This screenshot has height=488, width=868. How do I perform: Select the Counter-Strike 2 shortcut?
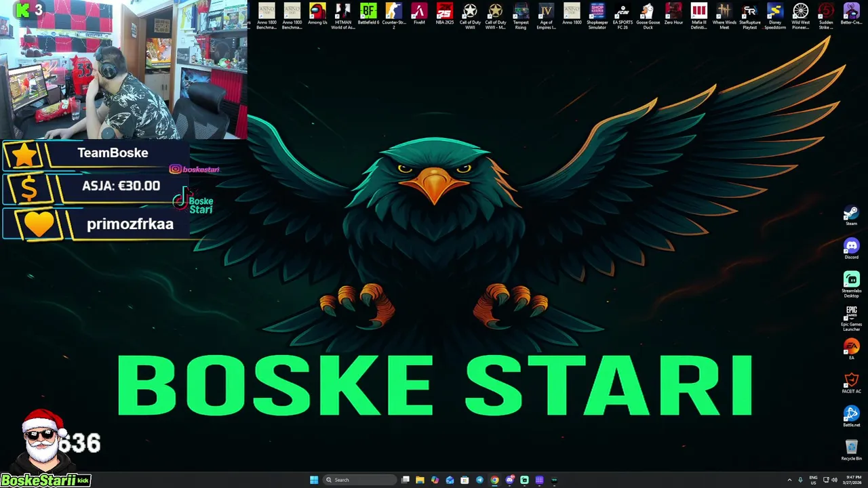click(x=393, y=16)
